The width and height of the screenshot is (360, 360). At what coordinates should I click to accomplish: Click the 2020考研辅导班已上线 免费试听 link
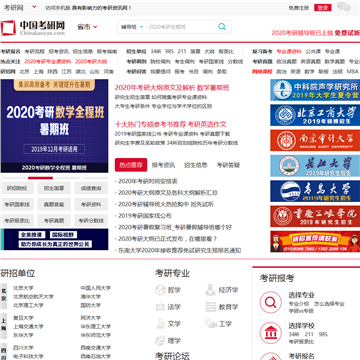pyautogui.click(x=316, y=33)
